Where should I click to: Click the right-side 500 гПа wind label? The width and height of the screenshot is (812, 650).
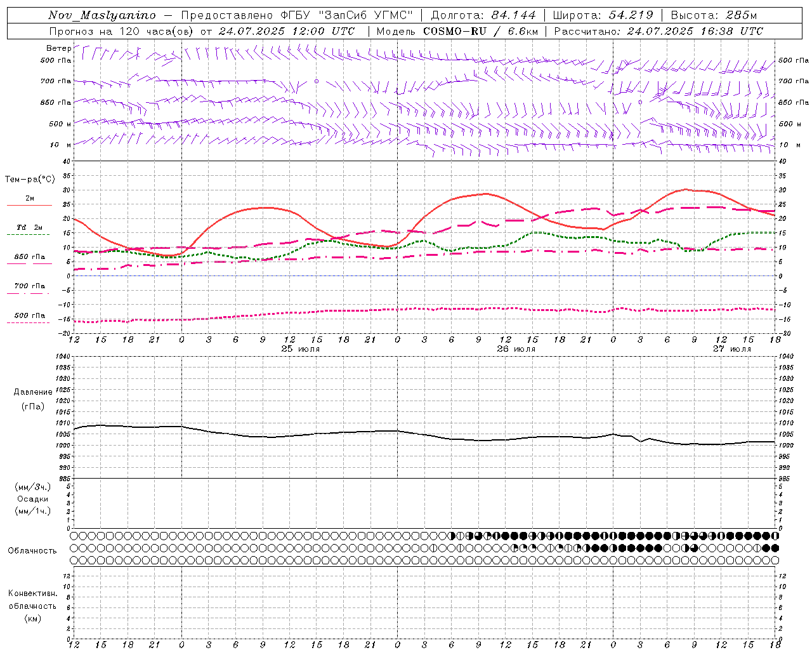(x=794, y=60)
